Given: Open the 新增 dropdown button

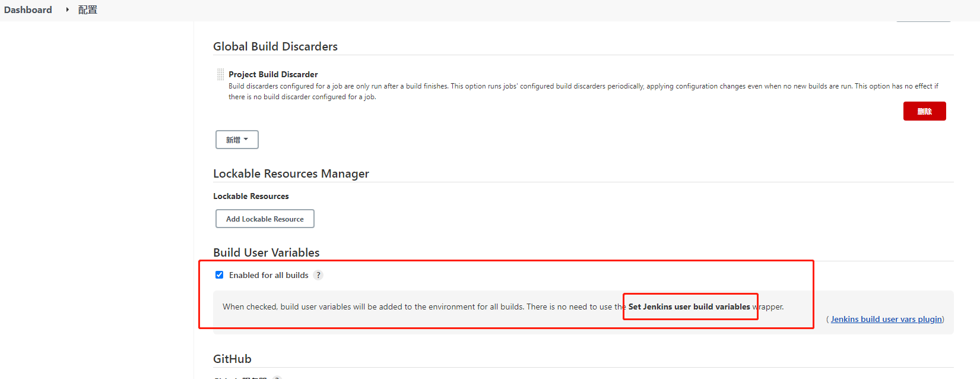Looking at the screenshot, I should coord(237,140).
